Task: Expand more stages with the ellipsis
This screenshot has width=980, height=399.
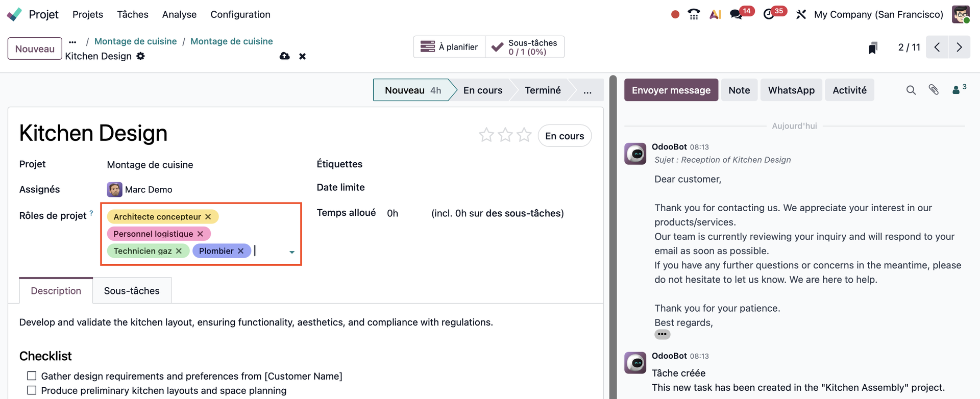Action: pos(587,90)
